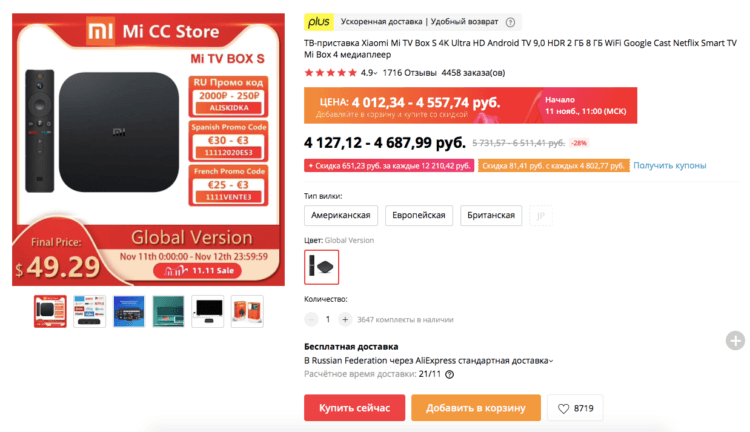
Task: Open Получить купоны link
Action: [x=670, y=166]
